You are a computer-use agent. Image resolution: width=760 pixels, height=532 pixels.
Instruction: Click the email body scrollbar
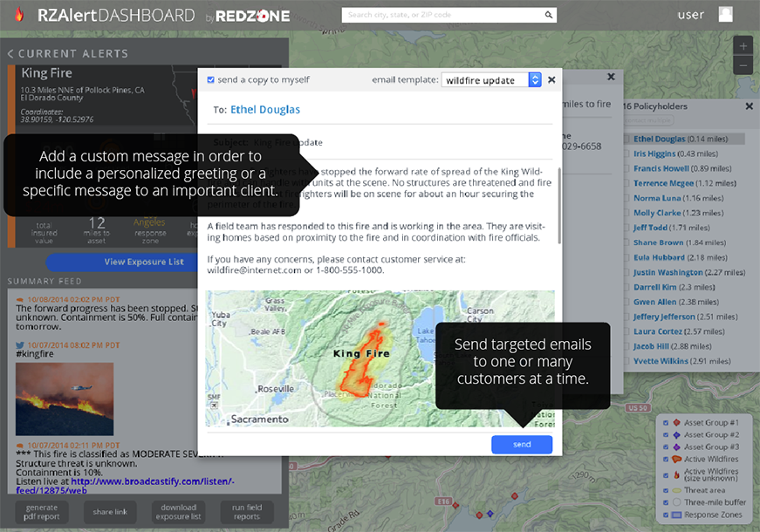click(559, 206)
